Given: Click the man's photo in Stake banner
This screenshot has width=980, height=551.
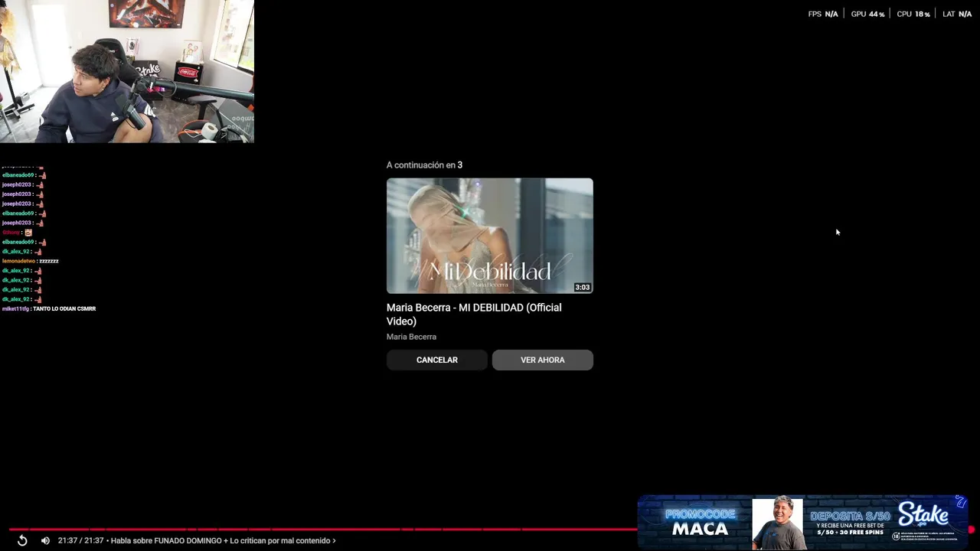Looking at the screenshot, I should pyautogui.click(x=778, y=524).
